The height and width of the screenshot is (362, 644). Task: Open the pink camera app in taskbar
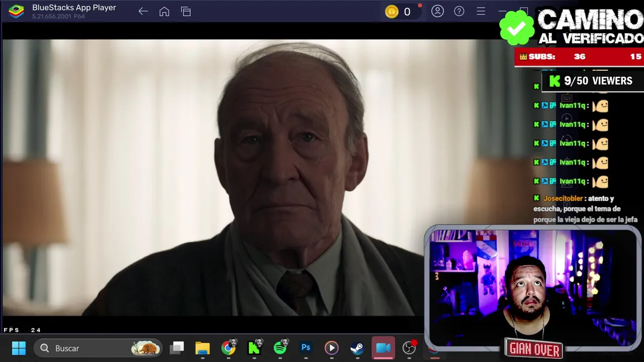pos(383,348)
